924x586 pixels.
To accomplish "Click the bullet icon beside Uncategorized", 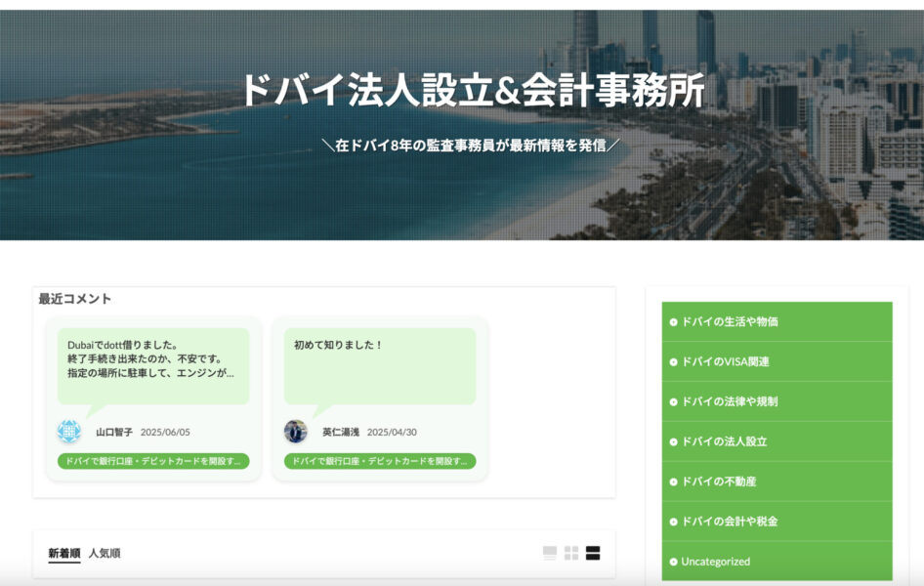I will click(674, 562).
